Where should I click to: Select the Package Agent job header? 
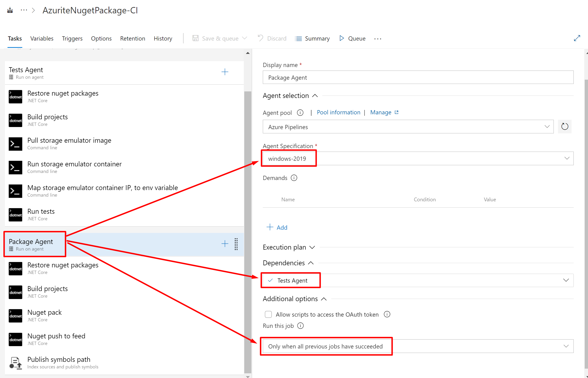[x=124, y=244]
